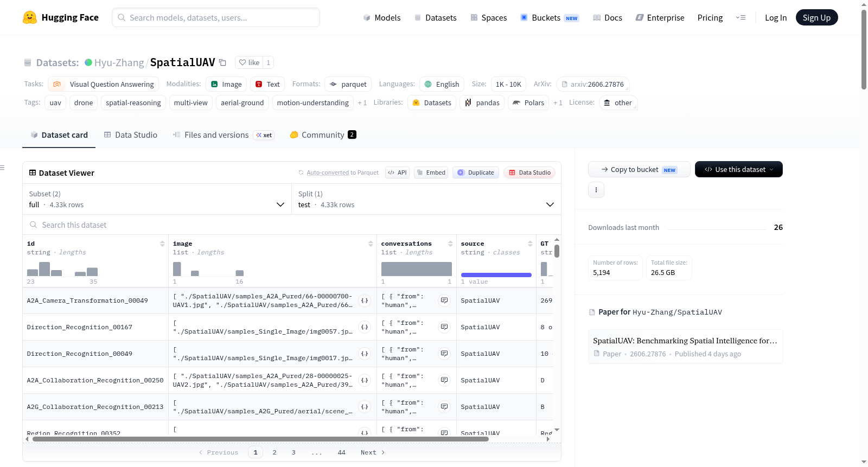Click the +1 more libraries indicator
The width and height of the screenshot is (868, 467).
pos(558,103)
